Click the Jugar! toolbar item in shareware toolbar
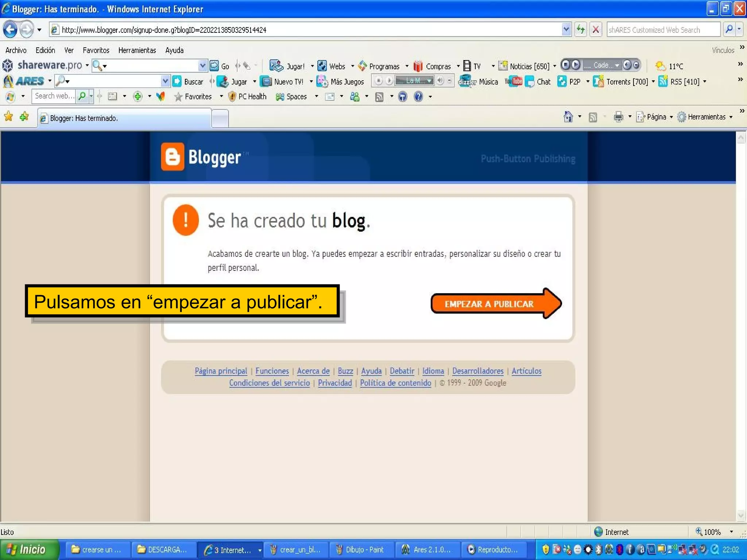Screen dimensions: 747x560 (287, 66)
